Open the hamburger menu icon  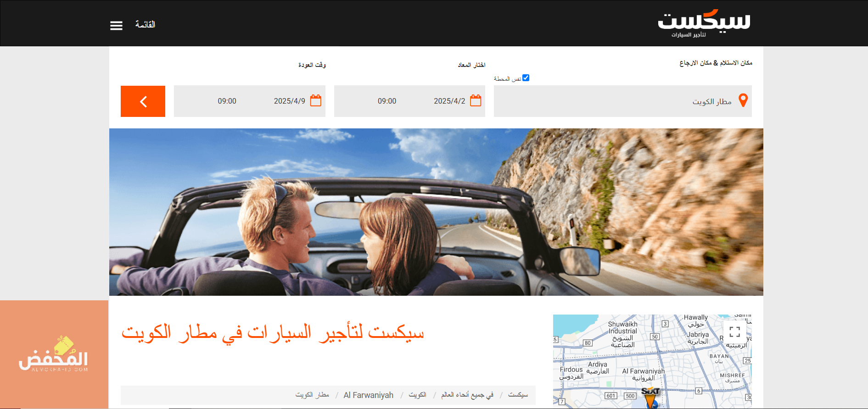pyautogui.click(x=116, y=26)
